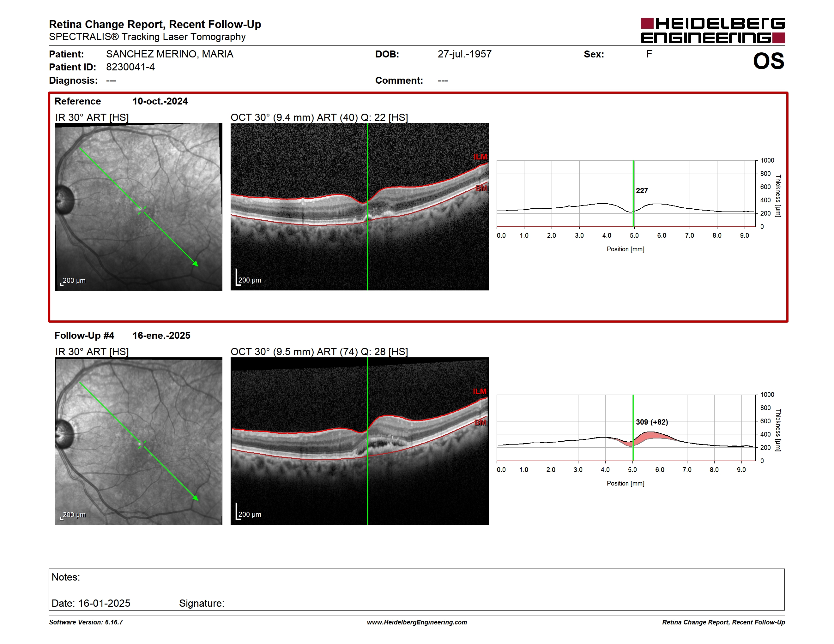
Task: Click the 200 µm scale bar in the Follow-Up OCT scan
Action: point(249,512)
